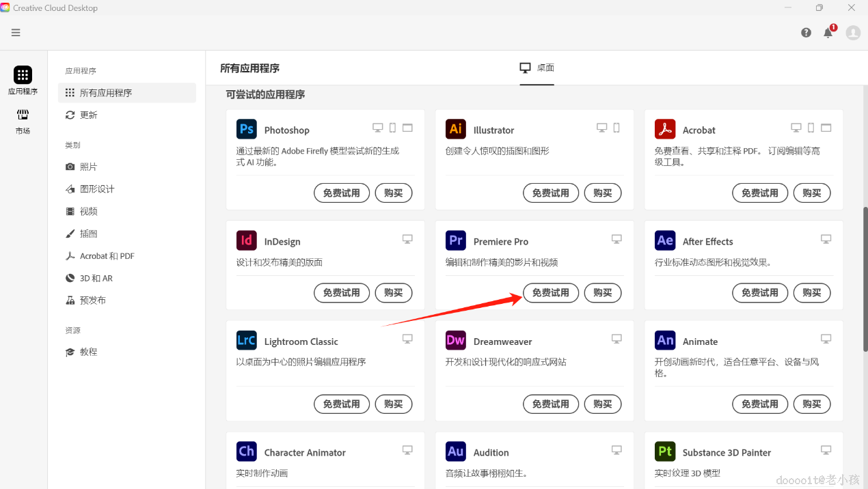Open the notifications bell icon
This screenshot has height=489, width=868.
828,32
